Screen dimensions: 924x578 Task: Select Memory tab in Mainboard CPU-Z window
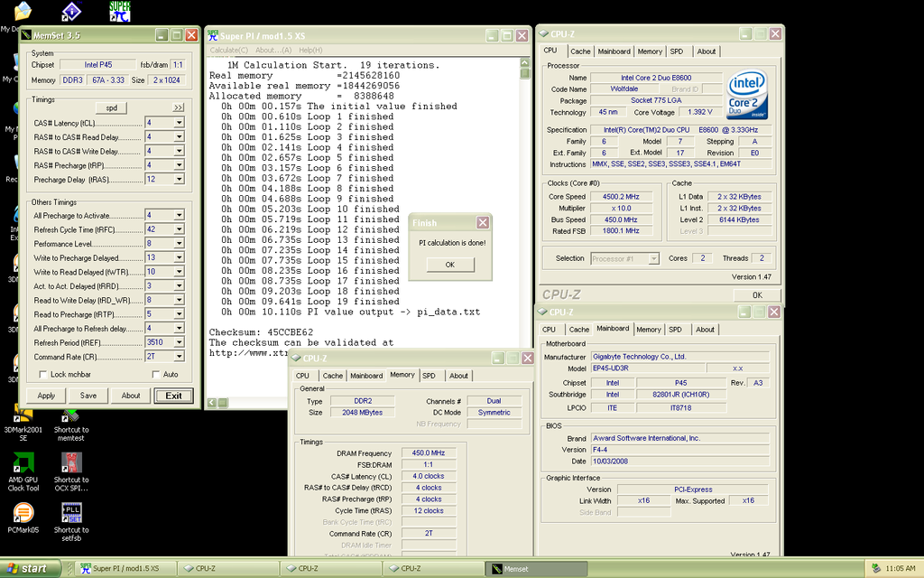click(x=649, y=330)
